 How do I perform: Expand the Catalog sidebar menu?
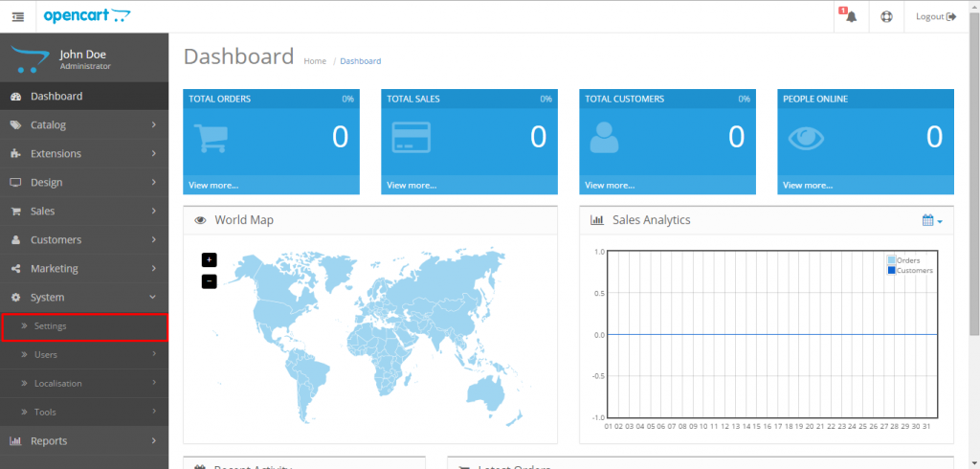tap(84, 124)
